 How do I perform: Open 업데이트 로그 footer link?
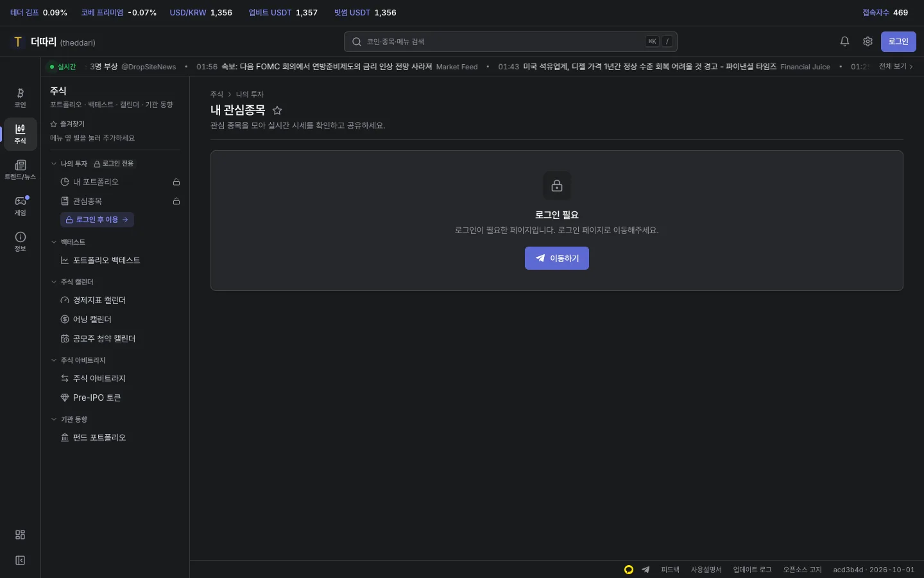752,570
